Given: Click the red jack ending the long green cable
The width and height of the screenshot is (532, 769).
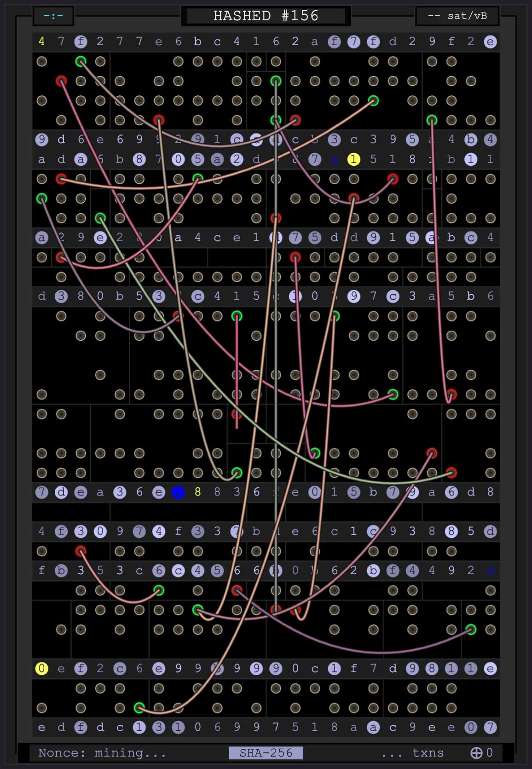Looking at the screenshot, I should click(451, 473).
